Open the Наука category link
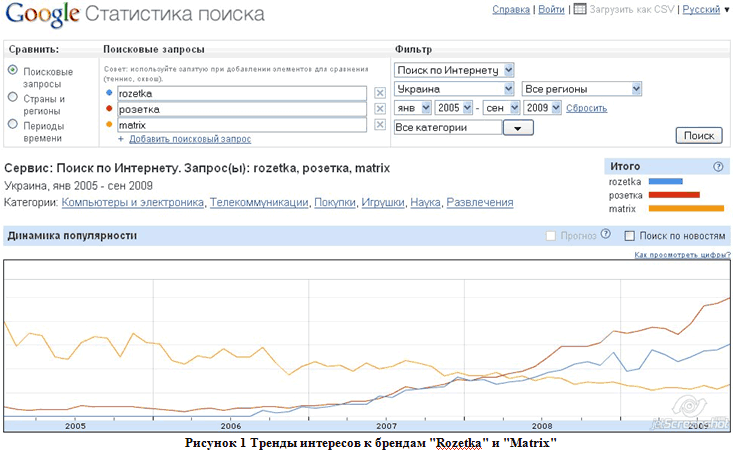The height and width of the screenshot is (453, 737). [x=425, y=202]
